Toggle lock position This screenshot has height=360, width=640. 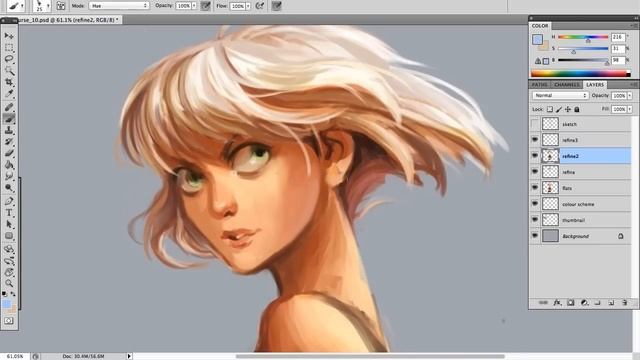(x=568, y=109)
